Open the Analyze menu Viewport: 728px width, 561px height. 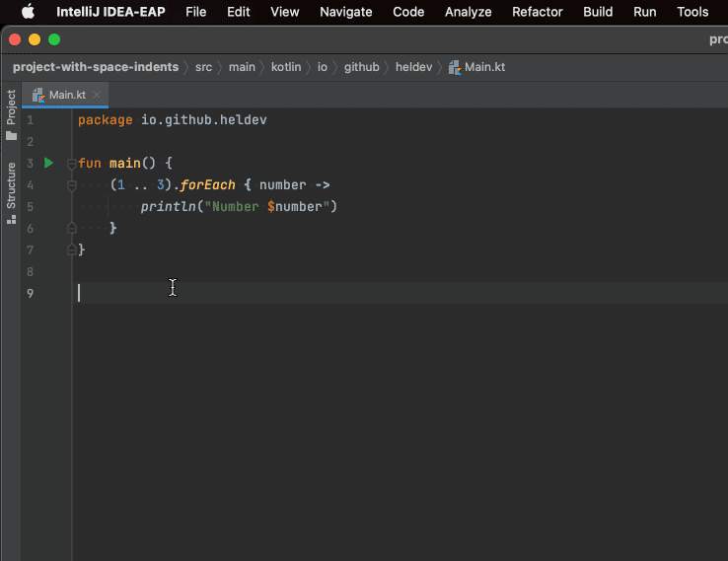pos(468,12)
